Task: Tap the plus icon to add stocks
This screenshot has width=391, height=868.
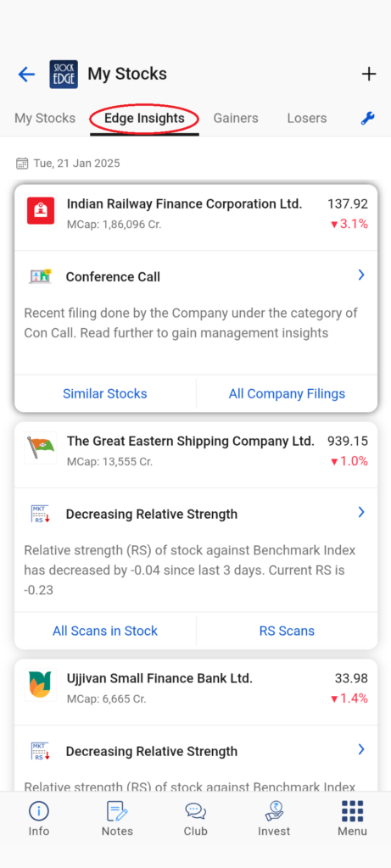Action: pyautogui.click(x=369, y=75)
